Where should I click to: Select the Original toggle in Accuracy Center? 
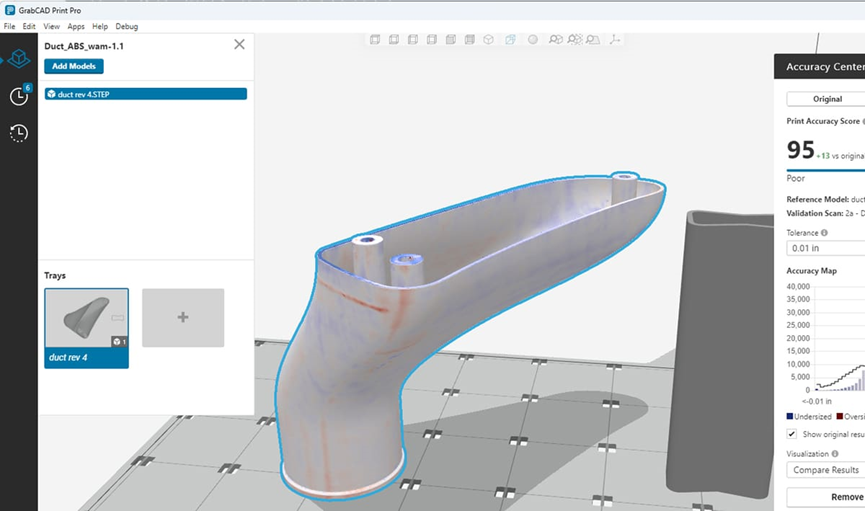pos(826,99)
